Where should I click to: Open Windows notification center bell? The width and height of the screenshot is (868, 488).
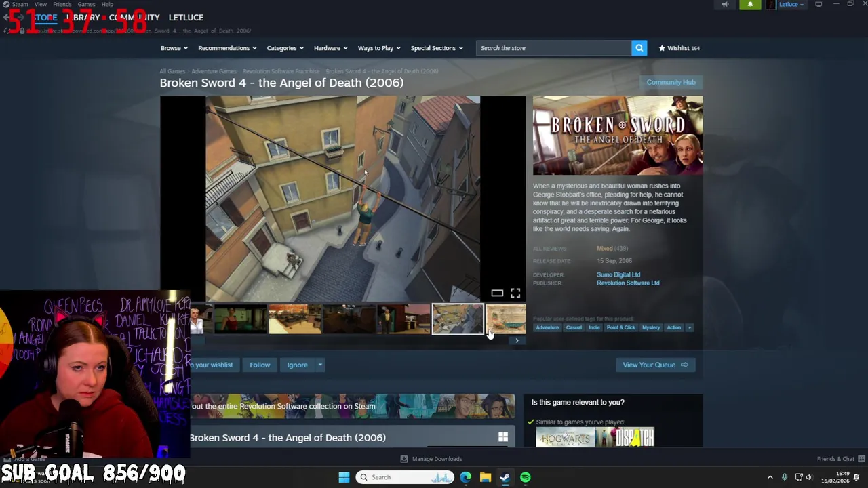(856, 477)
